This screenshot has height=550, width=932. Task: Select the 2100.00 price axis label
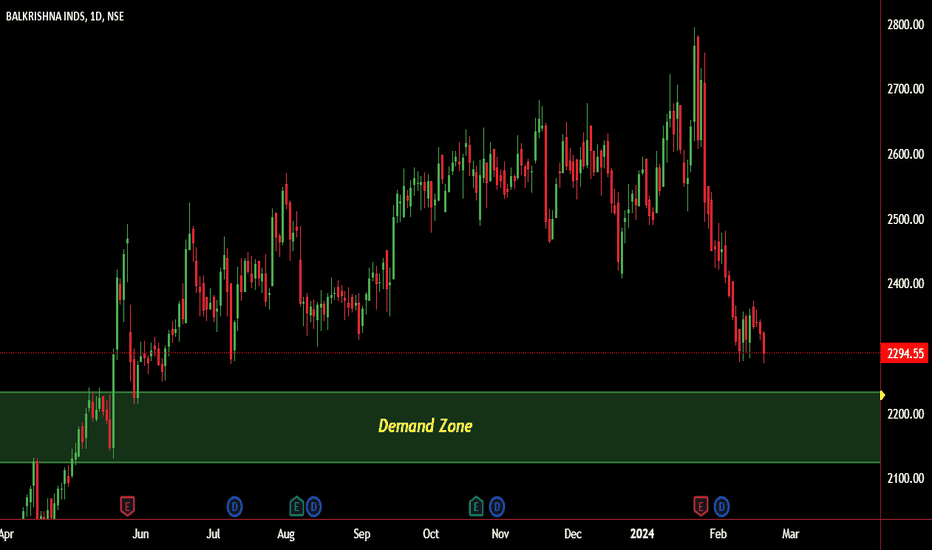pyautogui.click(x=905, y=478)
